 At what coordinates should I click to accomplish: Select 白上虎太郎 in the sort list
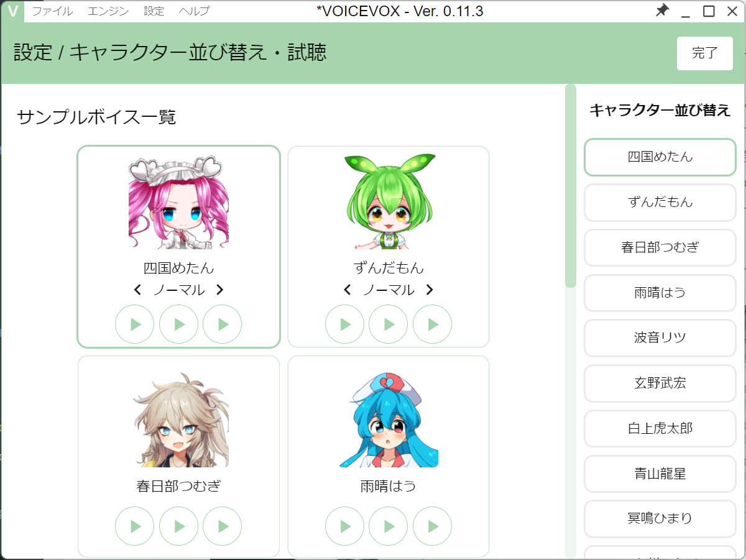coord(660,428)
